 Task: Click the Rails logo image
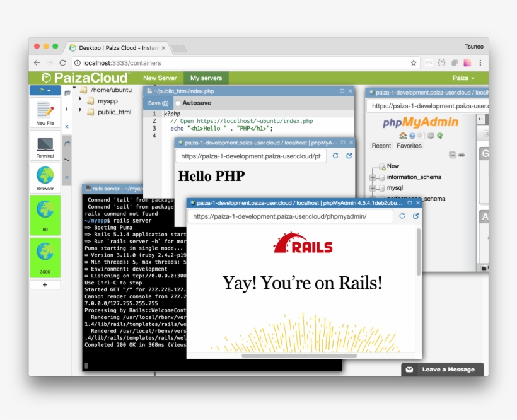(303, 243)
